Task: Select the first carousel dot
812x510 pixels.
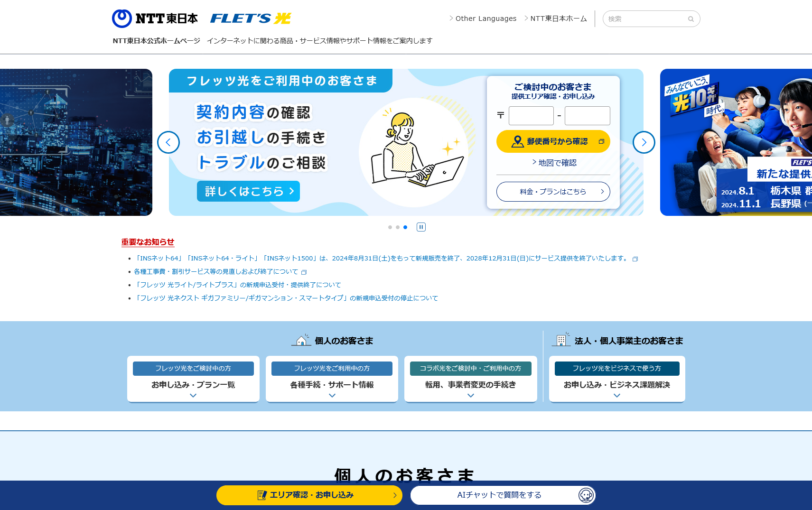Action: [x=390, y=227]
